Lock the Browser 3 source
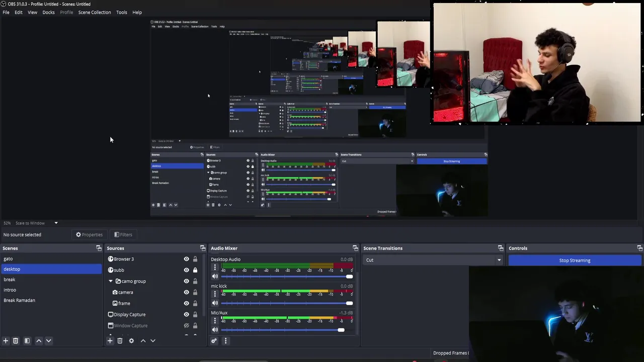 click(195, 259)
